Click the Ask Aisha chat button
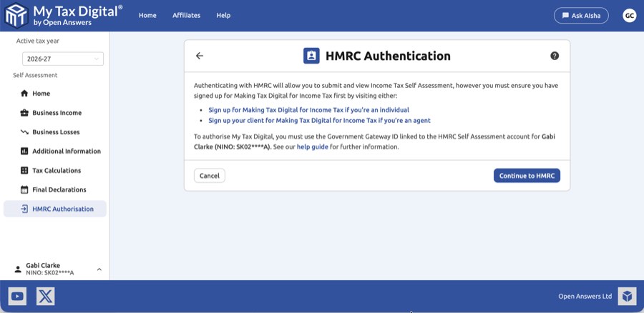 581,16
